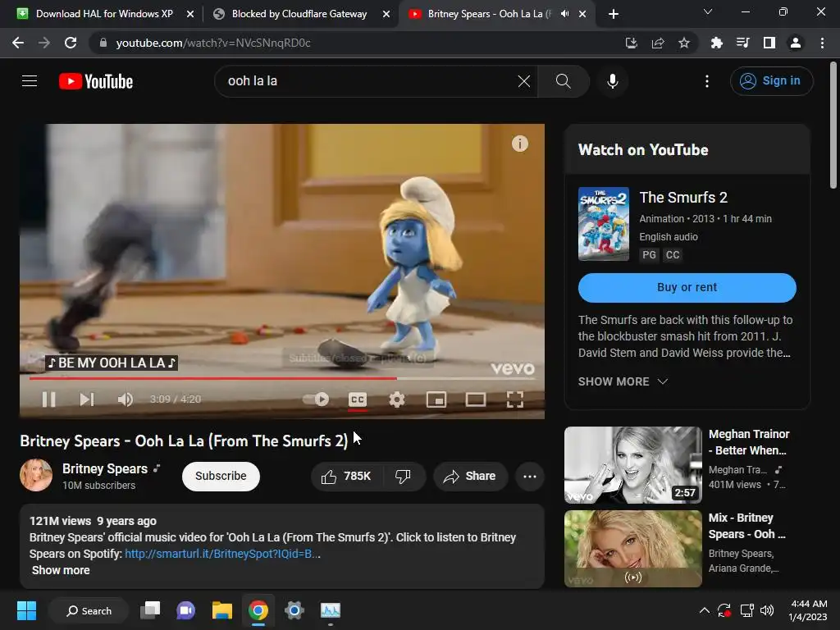This screenshot has height=630, width=840.
Task: Open player settings gear
Action: pos(396,399)
